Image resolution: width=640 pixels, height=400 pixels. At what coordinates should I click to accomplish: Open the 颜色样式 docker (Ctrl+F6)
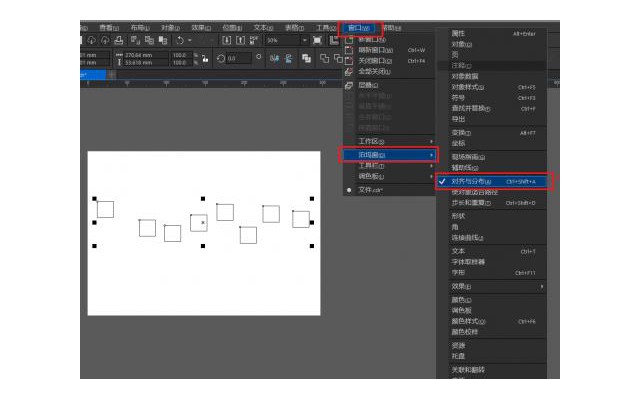[492, 321]
